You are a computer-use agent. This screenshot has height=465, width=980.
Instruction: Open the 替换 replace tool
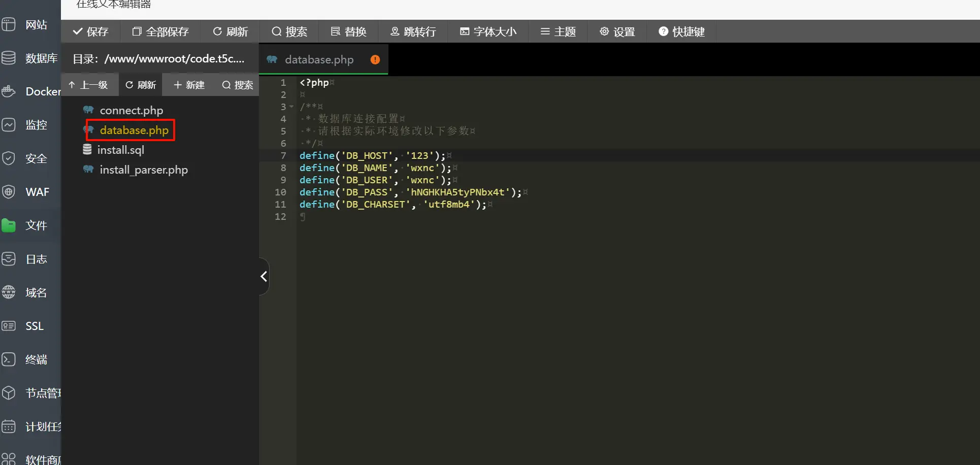pyautogui.click(x=348, y=31)
